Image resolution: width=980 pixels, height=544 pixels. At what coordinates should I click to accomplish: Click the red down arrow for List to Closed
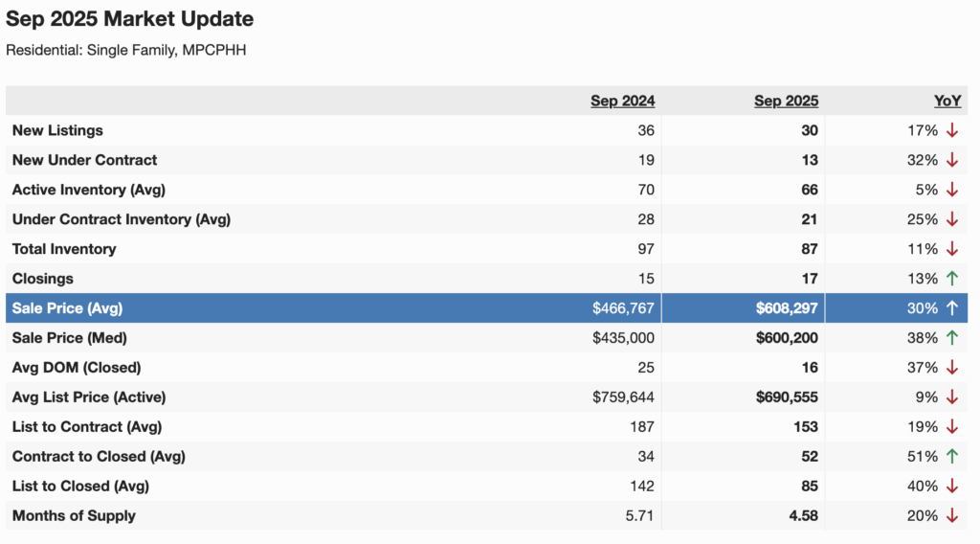(x=952, y=487)
